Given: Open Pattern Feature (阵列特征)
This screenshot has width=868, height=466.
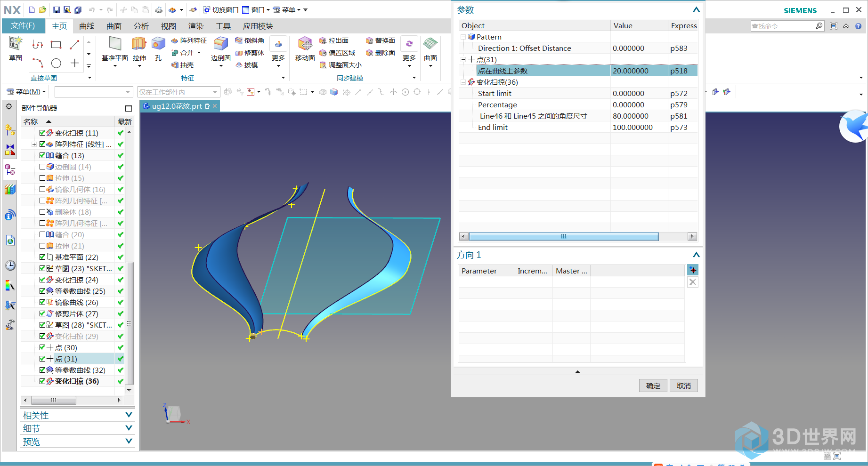Looking at the screenshot, I should tap(189, 40).
